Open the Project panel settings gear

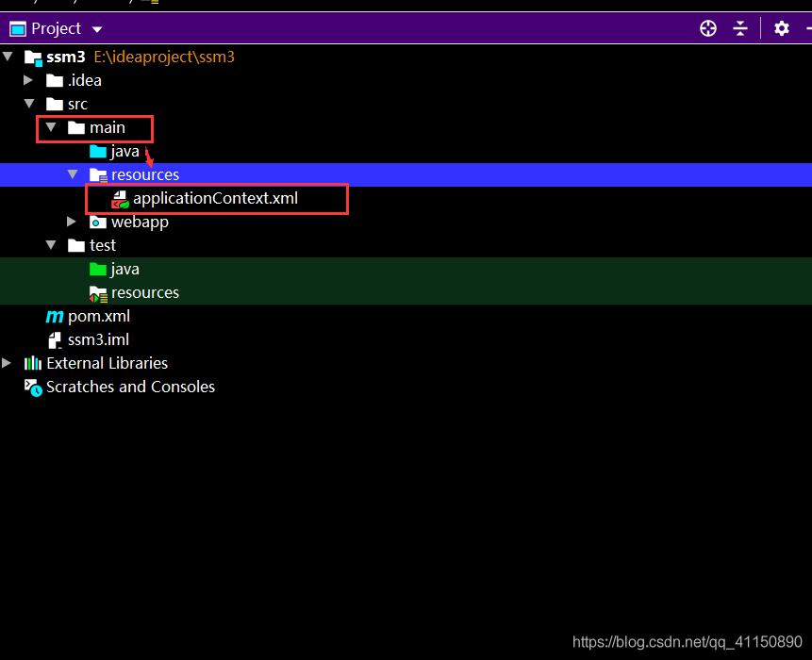781,28
